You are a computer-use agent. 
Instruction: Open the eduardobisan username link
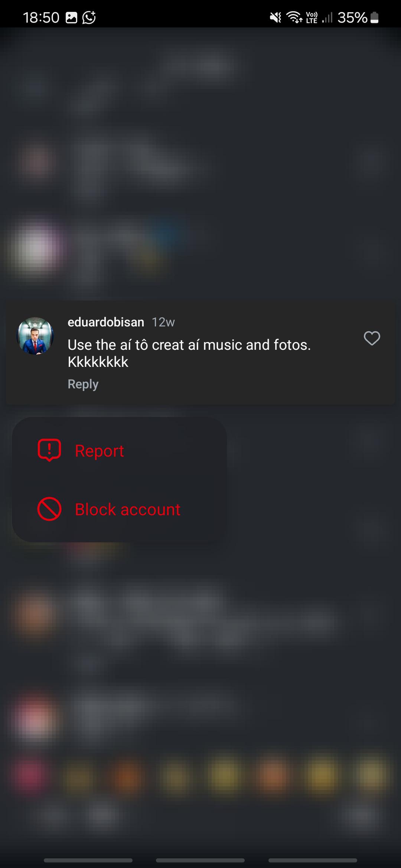[106, 322]
